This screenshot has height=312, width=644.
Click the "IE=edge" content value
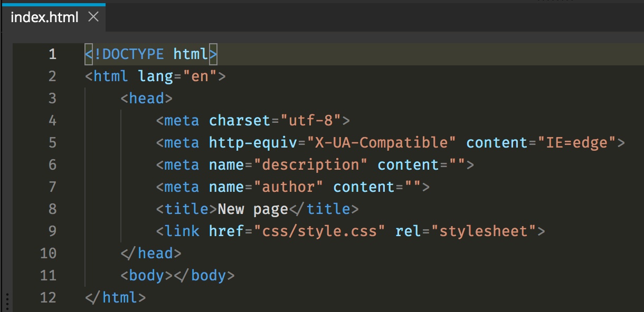[577, 143]
